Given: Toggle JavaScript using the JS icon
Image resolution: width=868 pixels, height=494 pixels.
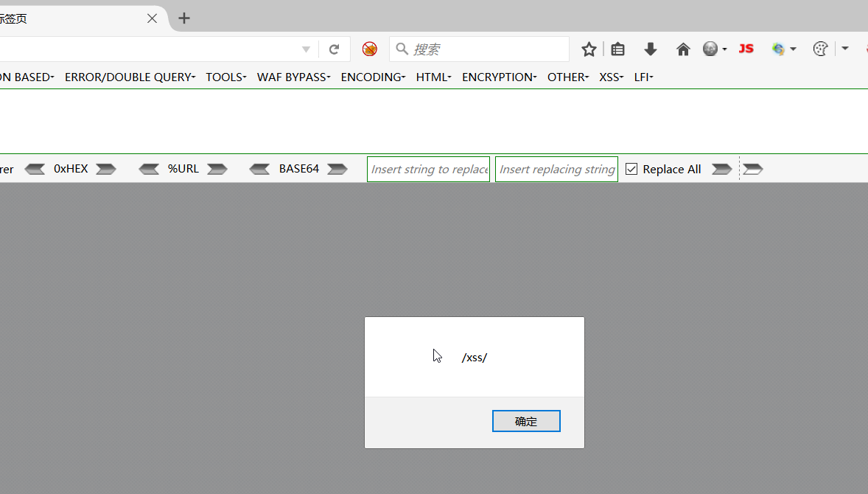Looking at the screenshot, I should pos(746,49).
